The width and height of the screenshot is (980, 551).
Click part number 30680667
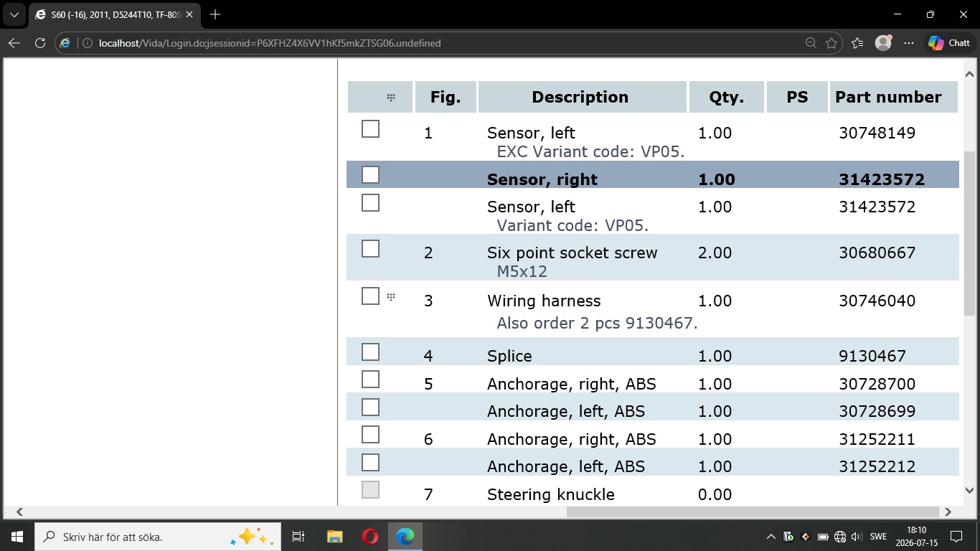click(x=877, y=253)
